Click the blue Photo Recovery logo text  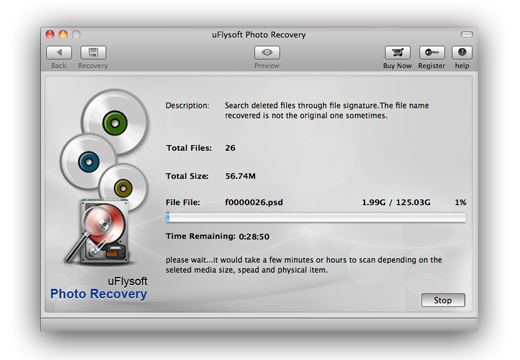tap(99, 294)
